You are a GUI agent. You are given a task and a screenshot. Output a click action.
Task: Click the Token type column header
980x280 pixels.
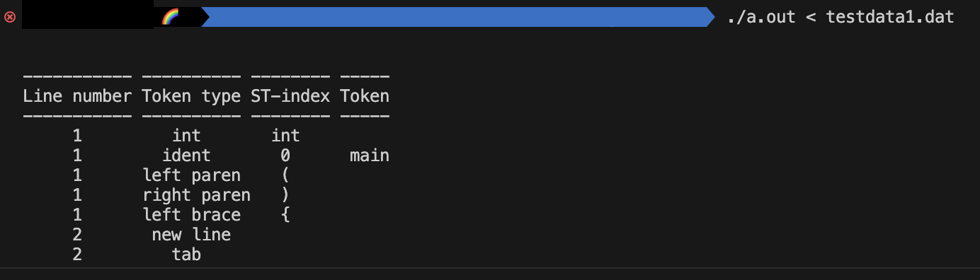[191, 96]
